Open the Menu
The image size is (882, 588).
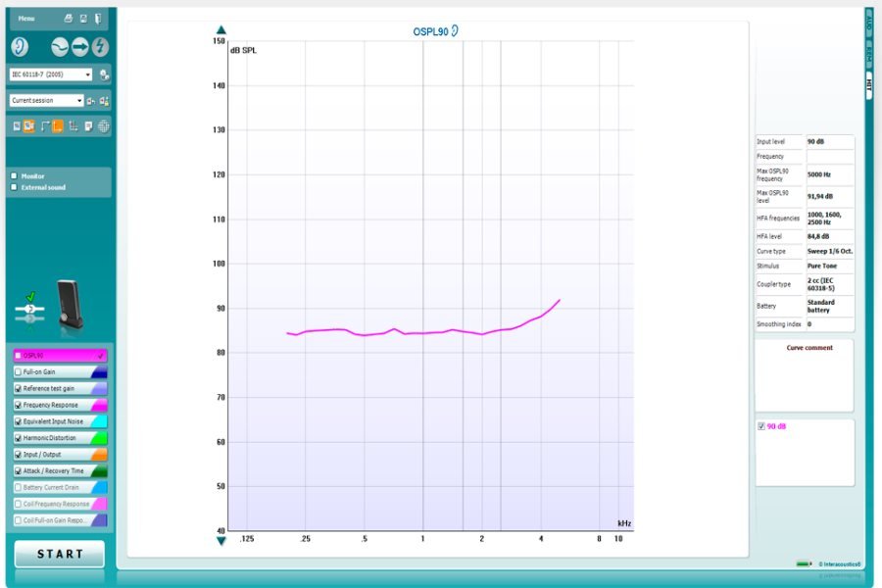point(26,19)
